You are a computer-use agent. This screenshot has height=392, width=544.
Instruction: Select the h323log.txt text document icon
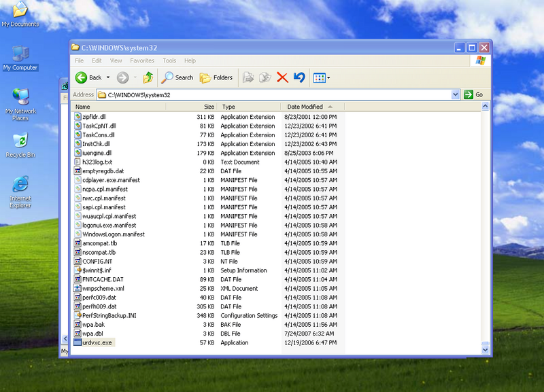(78, 162)
